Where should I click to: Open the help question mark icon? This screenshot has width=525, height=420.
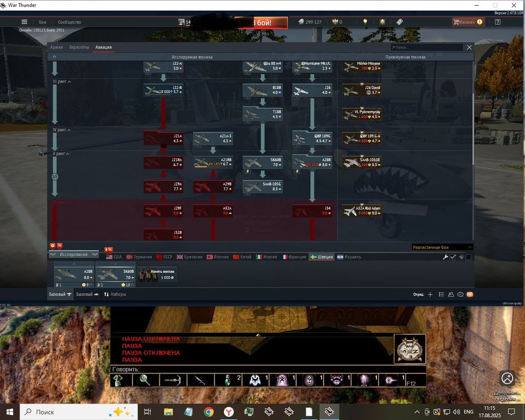pos(497,22)
